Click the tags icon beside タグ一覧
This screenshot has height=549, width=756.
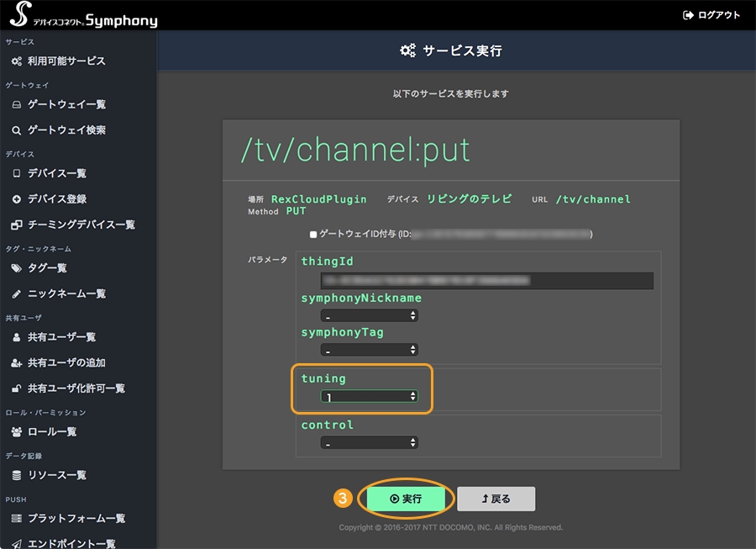click(17, 268)
